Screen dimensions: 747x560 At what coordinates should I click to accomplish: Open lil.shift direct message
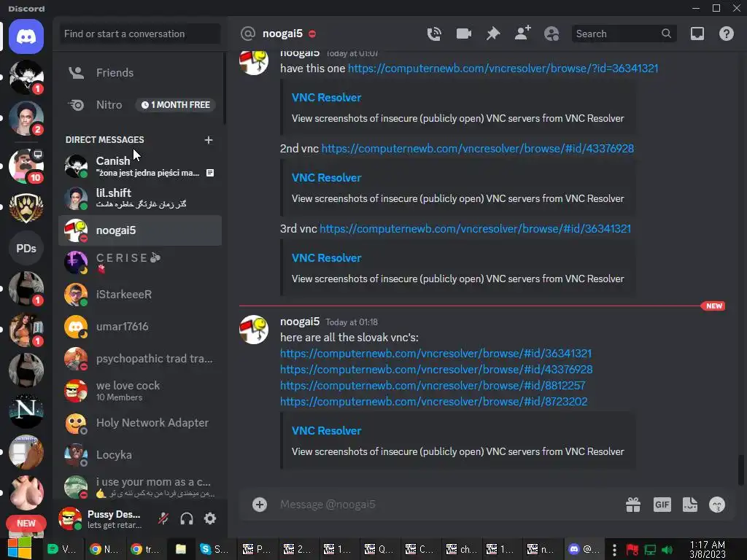140,198
